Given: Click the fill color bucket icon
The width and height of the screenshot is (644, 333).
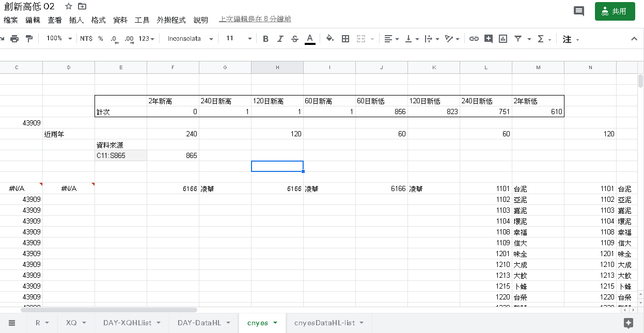Looking at the screenshot, I should 330,39.
